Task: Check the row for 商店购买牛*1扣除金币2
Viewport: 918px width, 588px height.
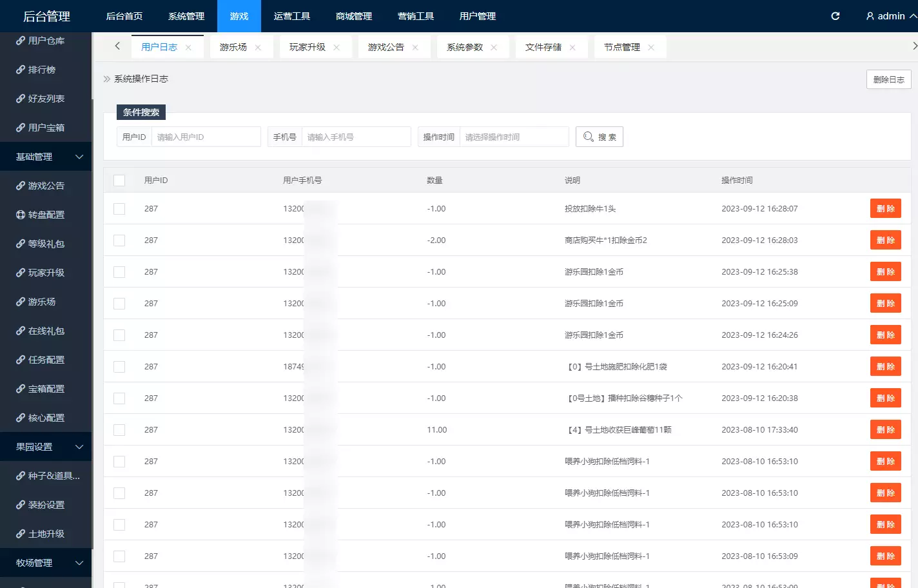Action: click(x=119, y=240)
